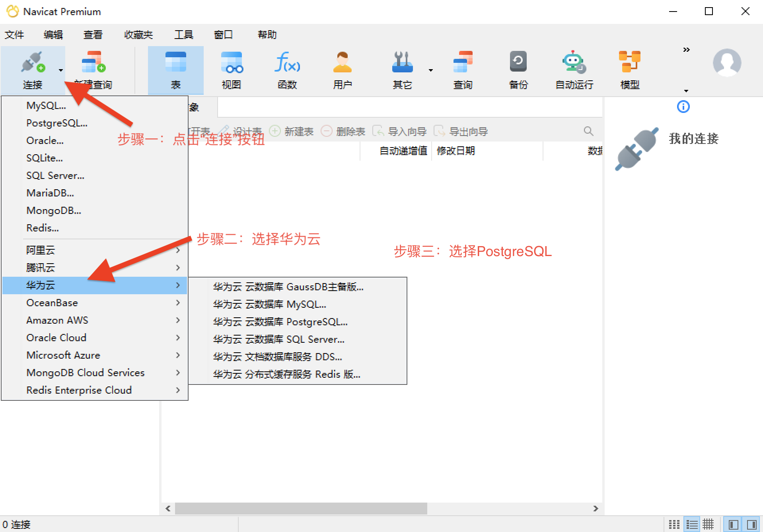Toggle the right information pane button
This screenshot has width=763, height=532.
[751, 524]
